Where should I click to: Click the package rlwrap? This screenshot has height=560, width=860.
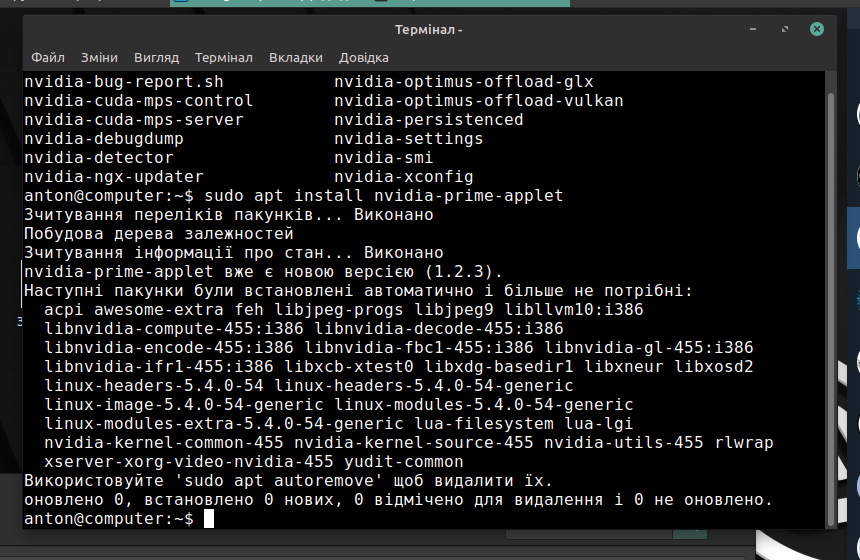click(744, 443)
